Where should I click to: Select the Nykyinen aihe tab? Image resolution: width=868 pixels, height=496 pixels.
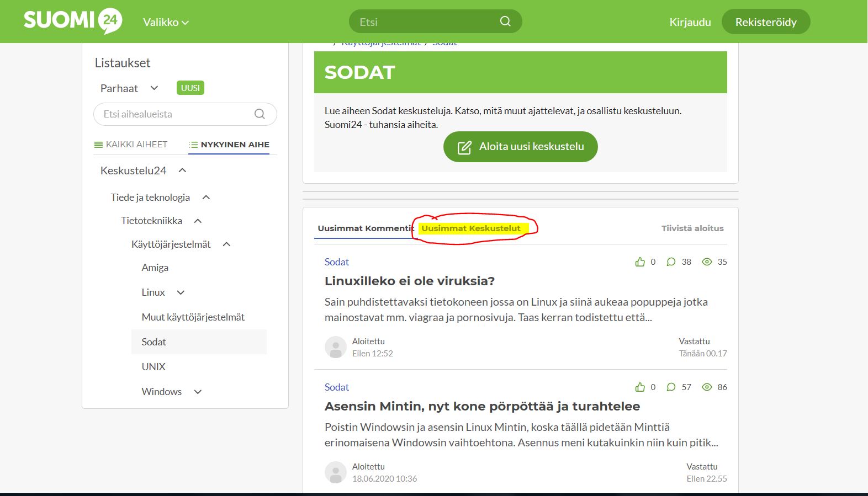[x=229, y=145]
